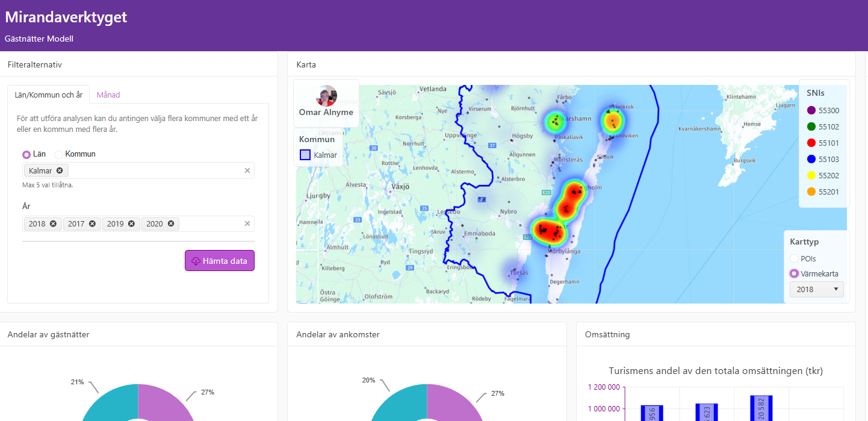Click the blue 55103 SNI swatch
The image size is (868, 421).
811,159
